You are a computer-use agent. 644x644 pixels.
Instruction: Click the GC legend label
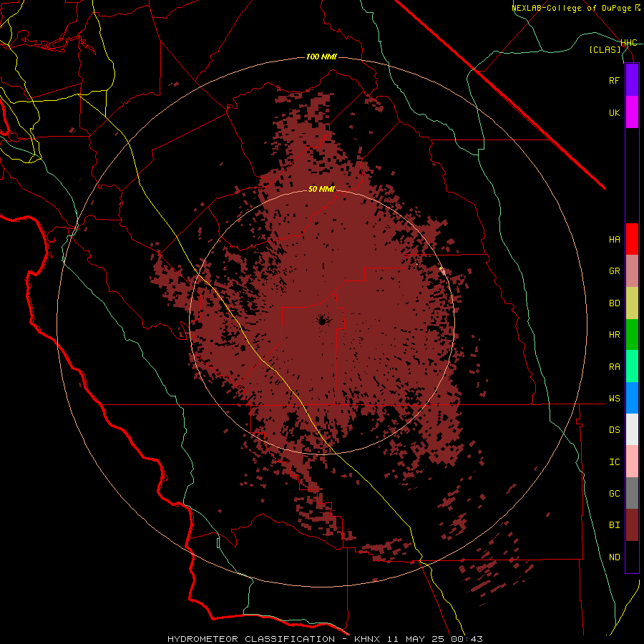(x=614, y=494)
